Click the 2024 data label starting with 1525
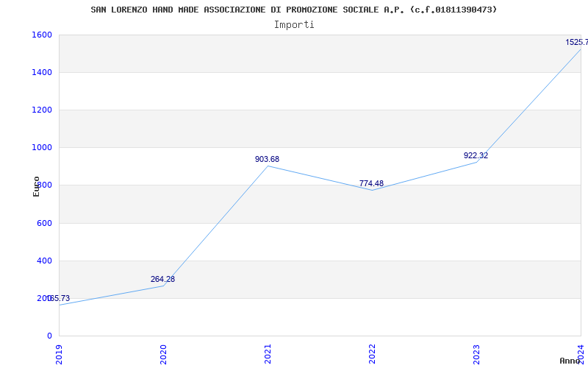588x368 pixels. 577,43
